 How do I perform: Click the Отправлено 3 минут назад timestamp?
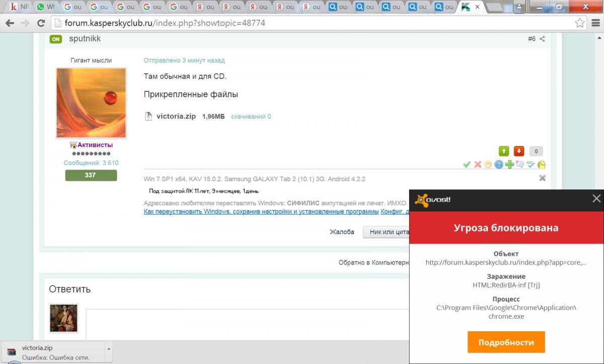pos(184,60)
